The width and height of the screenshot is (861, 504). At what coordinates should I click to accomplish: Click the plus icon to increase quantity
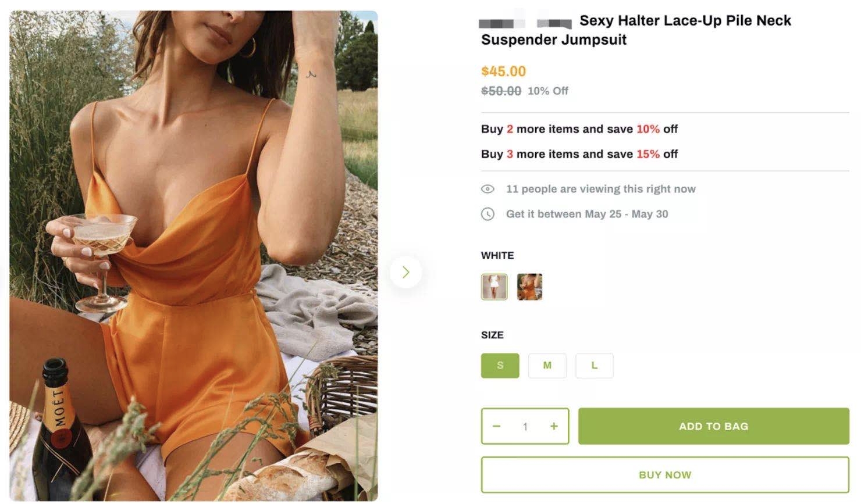click(553, 426)
